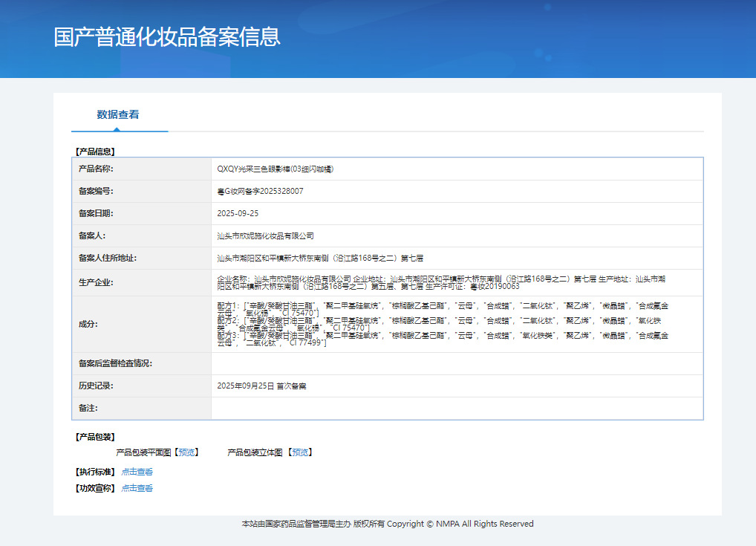The height and width of the screenshot is (546, 756).
Task: Click the 【产品包装】 section heading
Action: (95, 437)
